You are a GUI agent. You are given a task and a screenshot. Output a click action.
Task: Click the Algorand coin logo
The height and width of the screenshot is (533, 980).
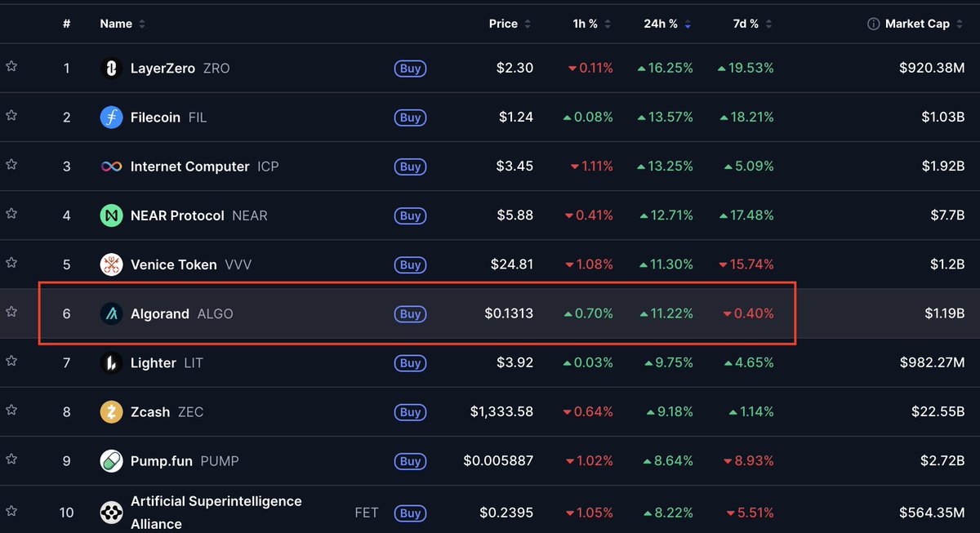coord(111,313)
